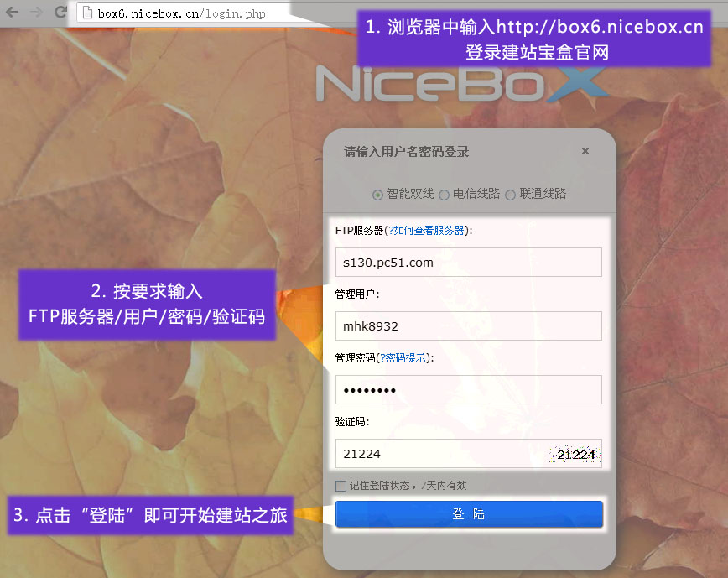
Task: Click the 管理用户 username field
Action: (468, 325)
